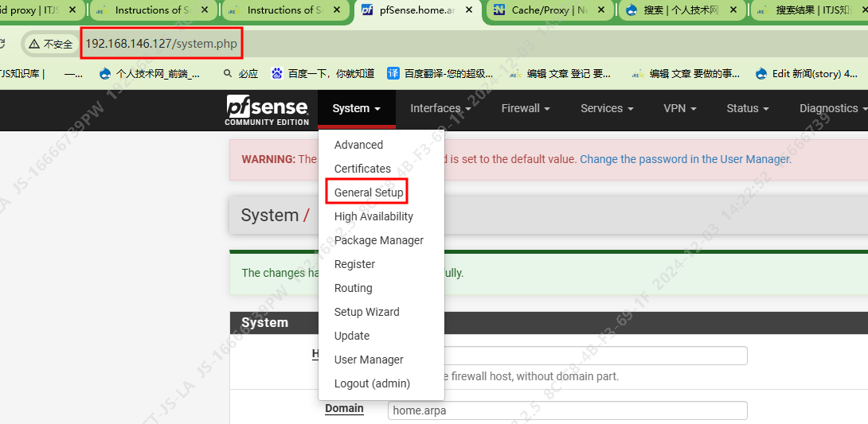Close the 搜索 | 个人技术网 tab
The image size is (868, 424).
point(733,10)
